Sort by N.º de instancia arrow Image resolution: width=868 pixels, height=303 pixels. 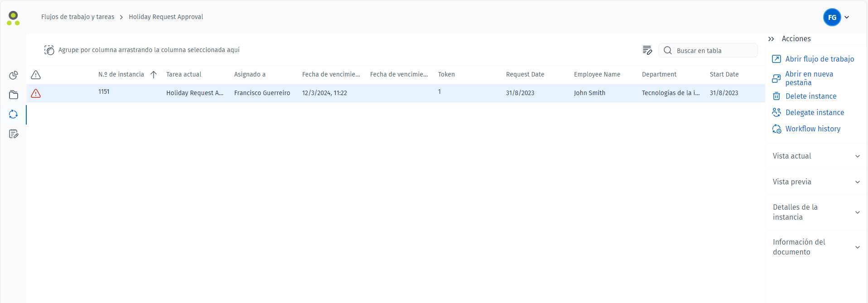point(154,75)
